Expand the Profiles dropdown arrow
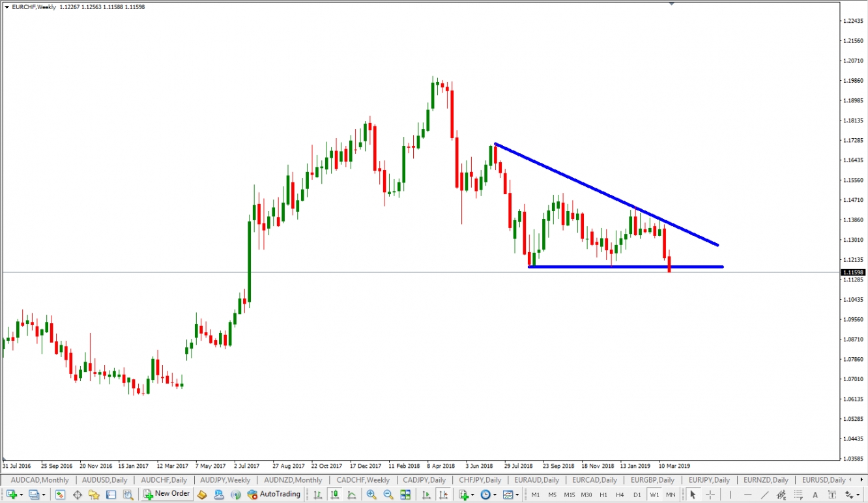The width and height of the screenshot is (868, 503). [x=44, y=495]
